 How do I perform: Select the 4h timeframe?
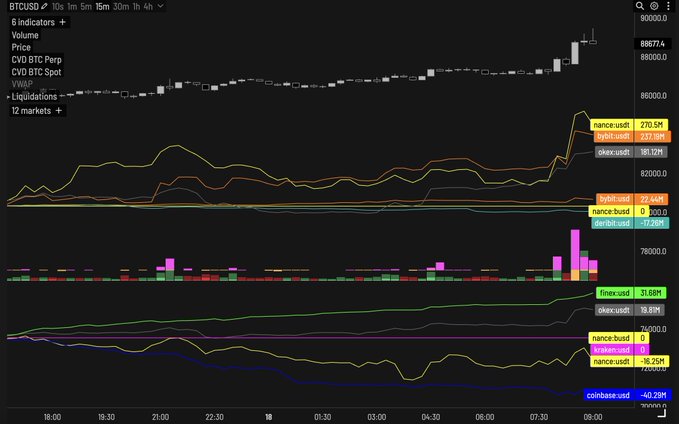pos(148,6)
